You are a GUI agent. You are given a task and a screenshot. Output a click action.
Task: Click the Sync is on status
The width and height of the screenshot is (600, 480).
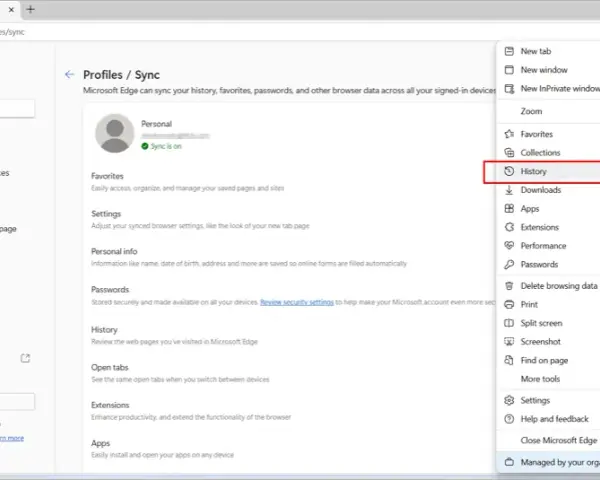pos(161,146)
